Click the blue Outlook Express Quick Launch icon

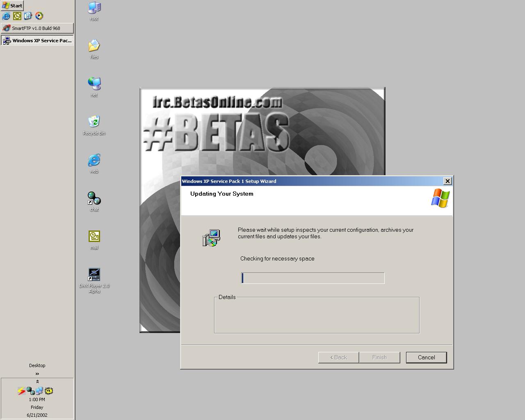click(28, 16)
